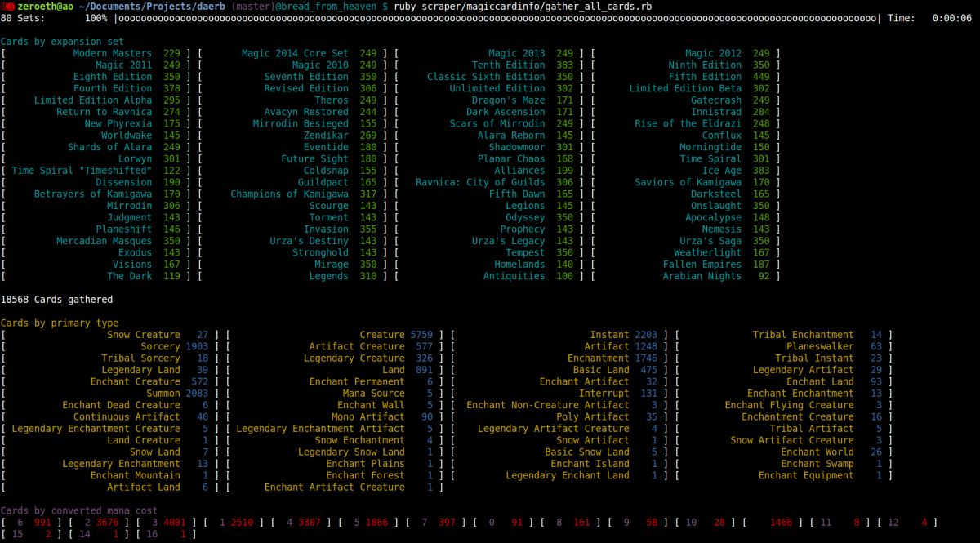980x543 pixels.
Task: Click the Continuous Artifact entry
Action: click(141, 417)
